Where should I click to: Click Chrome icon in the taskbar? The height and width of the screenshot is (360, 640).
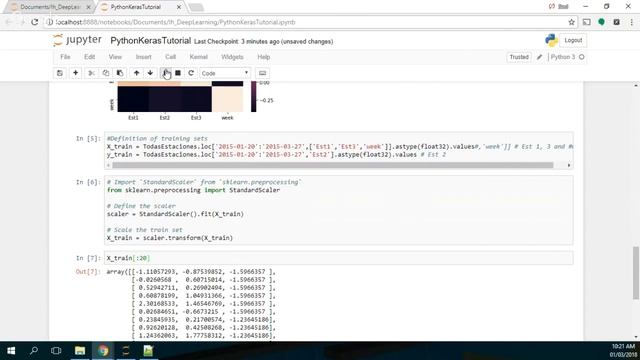click(103, 351)
